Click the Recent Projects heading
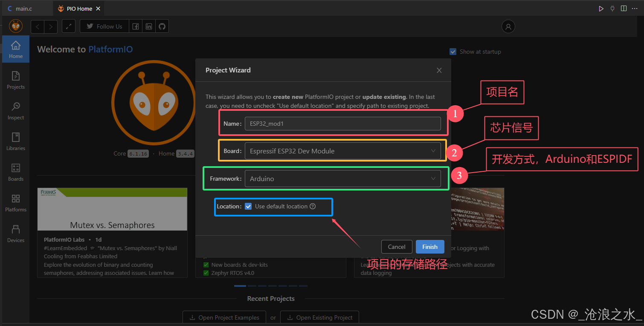 271,299
